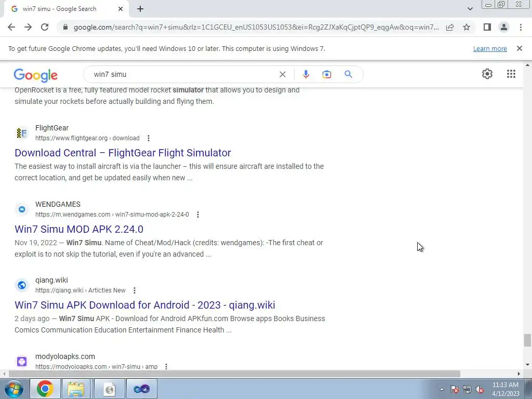Reload the current page
The width and height of the screenshot is (532, 399).
45,27
